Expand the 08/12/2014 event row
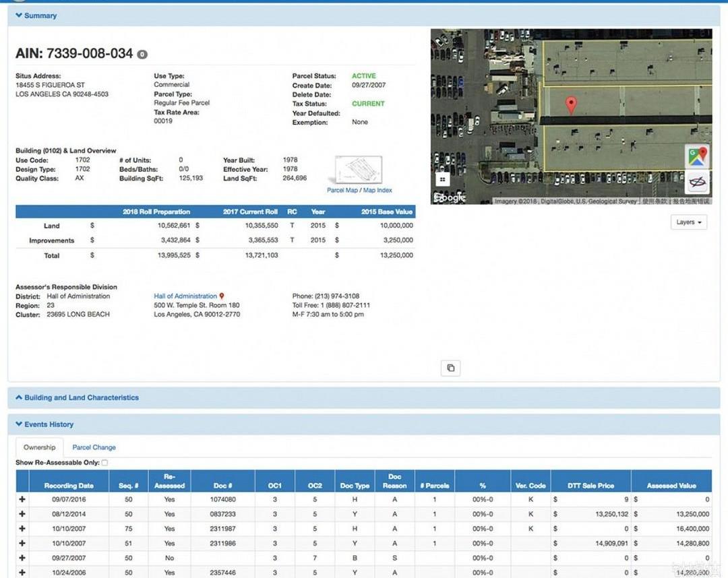This screenshot has height=578, width=728. click(22, 514)
